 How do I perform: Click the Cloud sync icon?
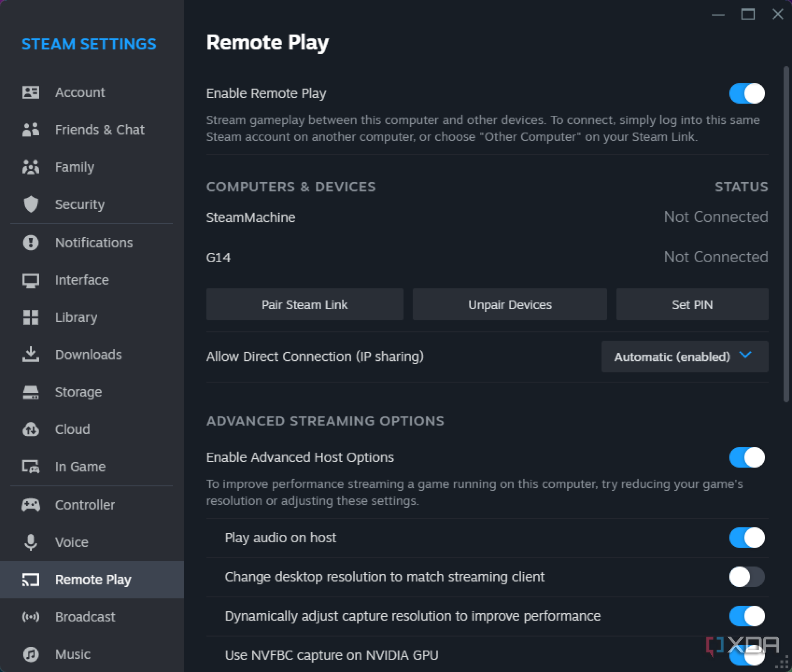(31, 429)
